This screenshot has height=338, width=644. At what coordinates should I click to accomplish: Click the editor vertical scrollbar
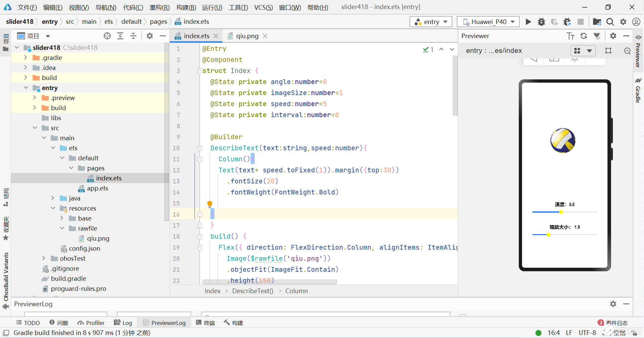455,86
